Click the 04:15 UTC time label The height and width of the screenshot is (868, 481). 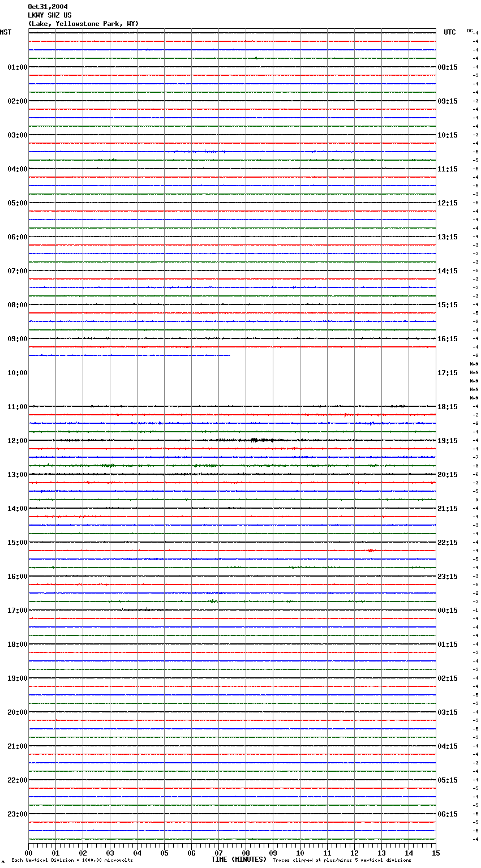pyautogui.click(x=448, y=746)
